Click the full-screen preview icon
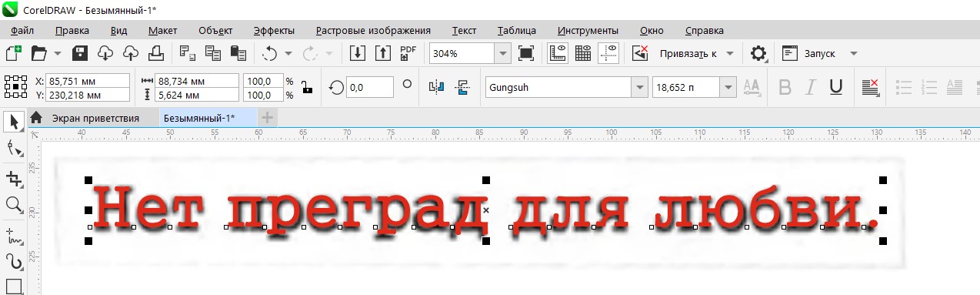Image resolution: width=980 pixels, height=295 pixels. click(x=526, y=53)
